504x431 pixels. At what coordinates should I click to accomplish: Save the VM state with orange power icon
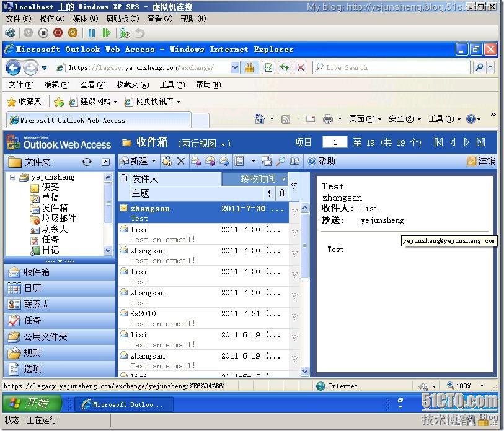pyautogui.click(x=73, y=33)
